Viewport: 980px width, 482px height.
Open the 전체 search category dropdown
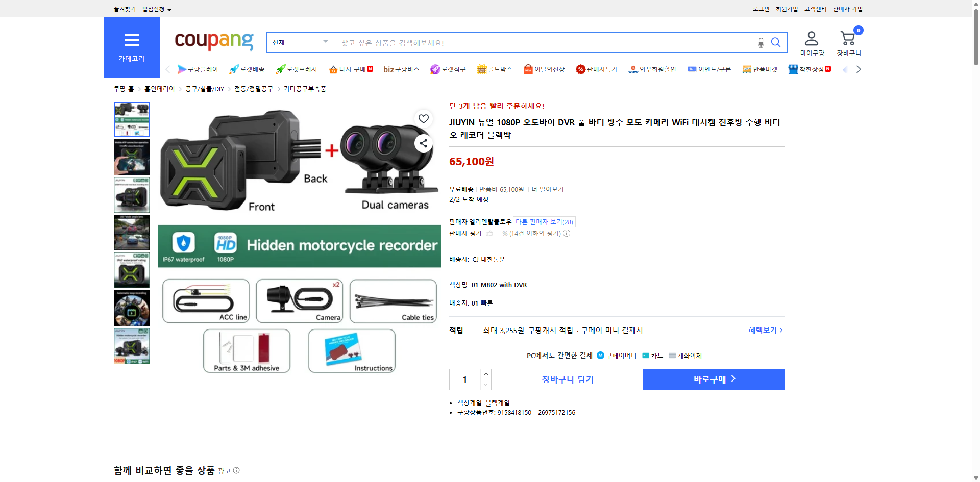(x=301, y=42)
